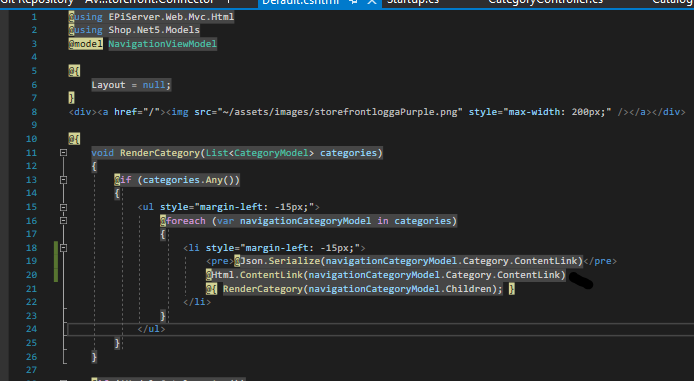Click the NavigationViewModel type name
Image resolution: width=694 pixels, height=381 pixels.
[x=162, y=44]
